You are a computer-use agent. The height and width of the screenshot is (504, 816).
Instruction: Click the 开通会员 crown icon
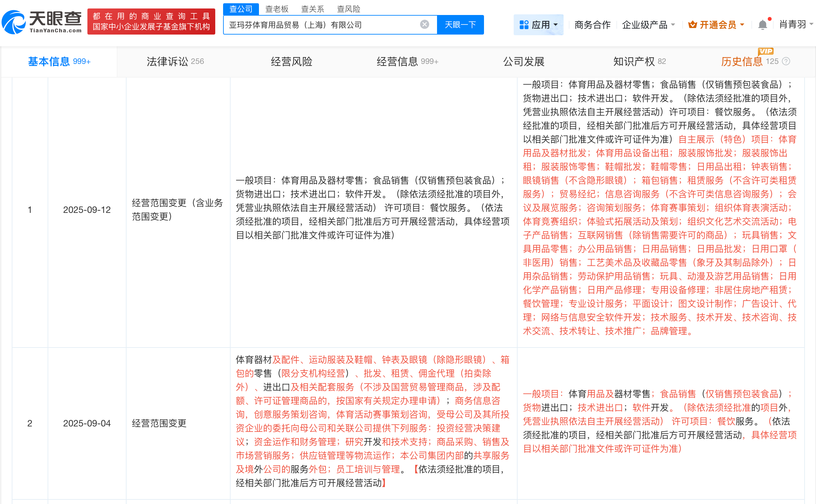tap(693, 24)
